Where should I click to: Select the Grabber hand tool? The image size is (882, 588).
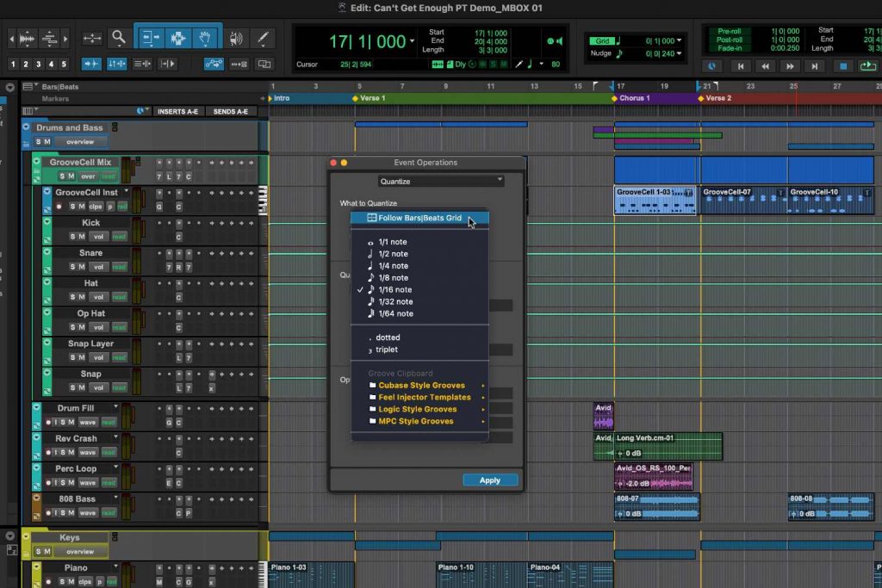[x=205, y=38]
